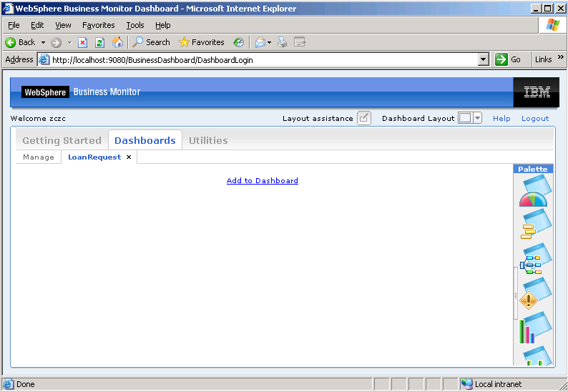Click the Layout assistance edit icon
Screen dimensions: 568x392
[364, 118]
